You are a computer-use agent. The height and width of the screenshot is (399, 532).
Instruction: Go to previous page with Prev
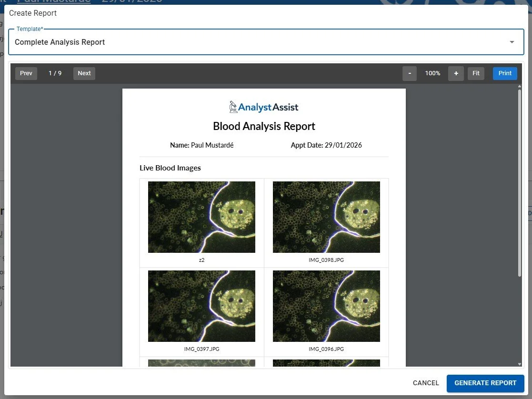[x=26, y=73]
